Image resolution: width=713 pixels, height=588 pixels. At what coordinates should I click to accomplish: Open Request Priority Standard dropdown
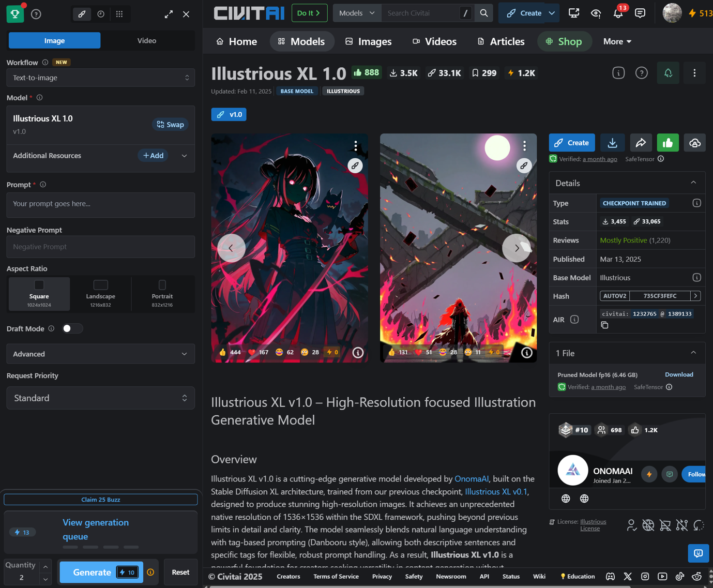(x=101, y=398)
